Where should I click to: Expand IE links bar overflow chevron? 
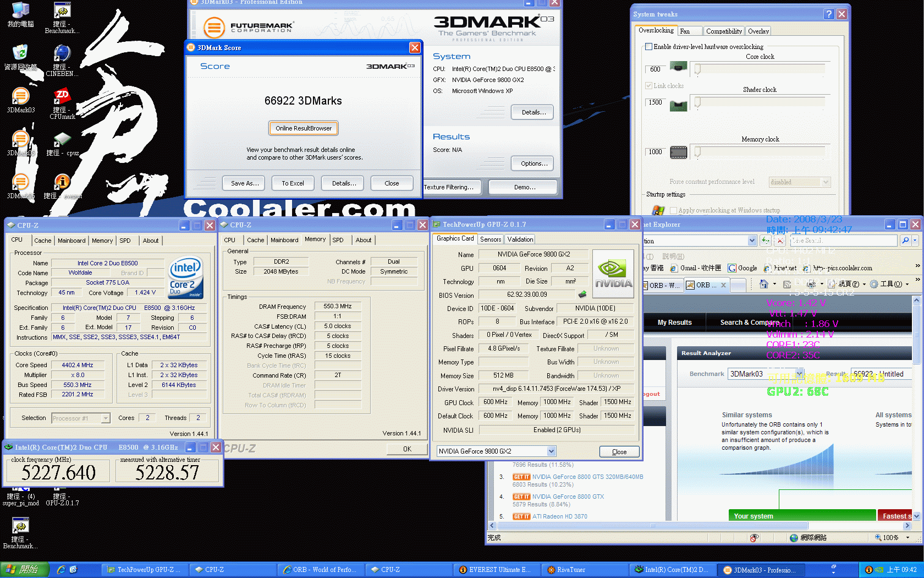click(x=917, y=266)
